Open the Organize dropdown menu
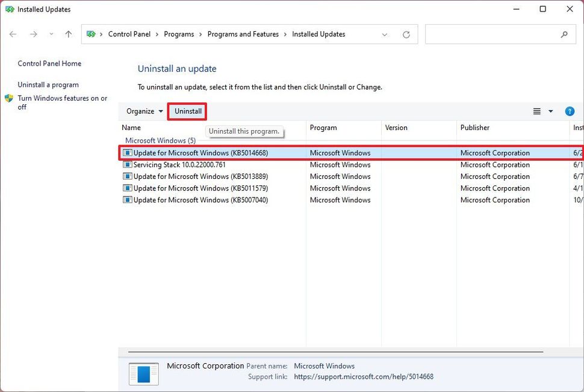The height and width of the screenshot is (392, 584). 143,111
